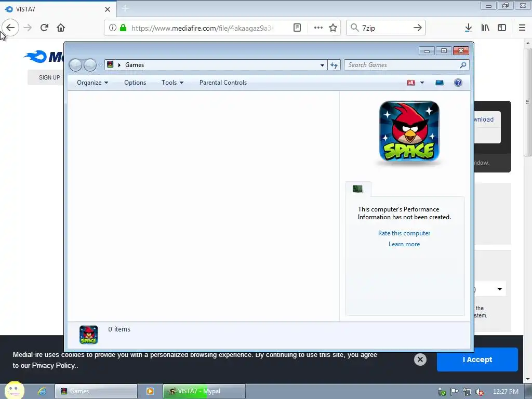Click the Learn more link
Viewport: 532px width, 399px height.
click(404, 244)
